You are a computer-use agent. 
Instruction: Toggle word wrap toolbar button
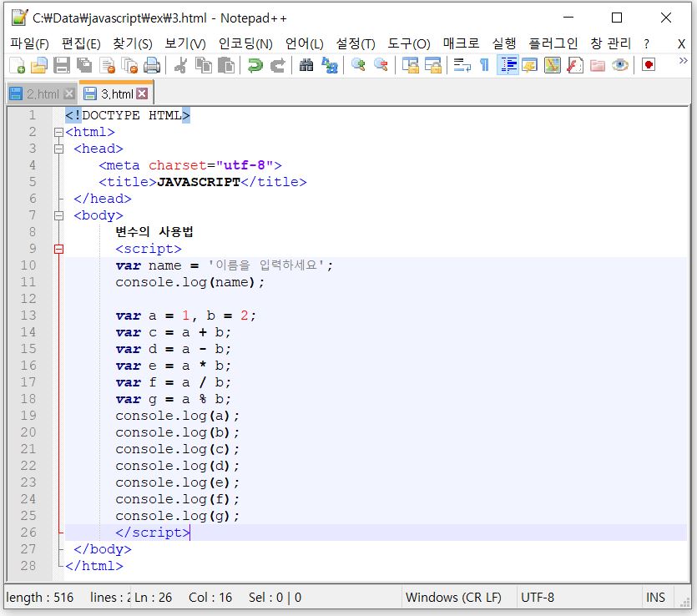pos(462,65)
